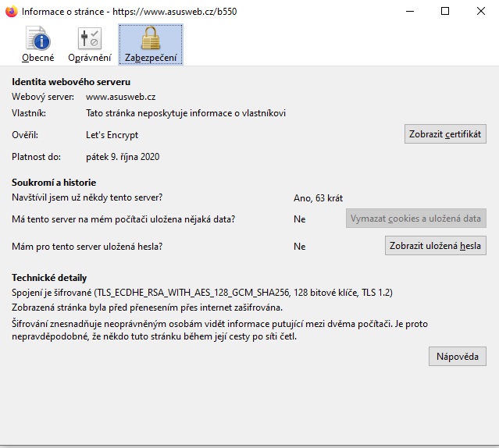Maximize the page info dialog window
Viewport: 499px width, 448px height.
[x=445, y=12]
